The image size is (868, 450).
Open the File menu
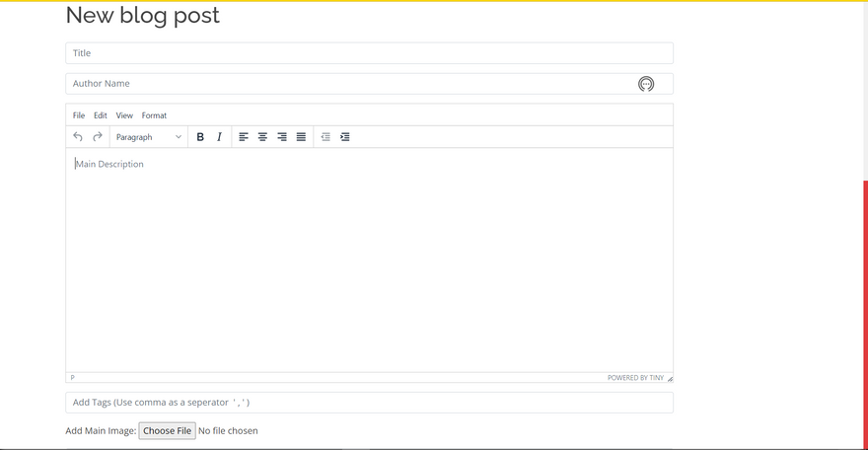tap(79, 115)
